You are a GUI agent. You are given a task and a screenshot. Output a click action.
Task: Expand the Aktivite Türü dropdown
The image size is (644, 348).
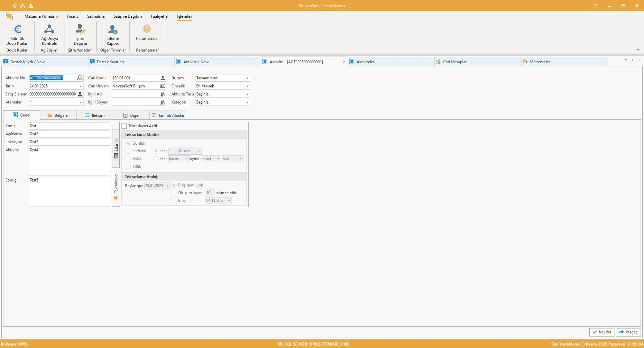pos(247,94)
